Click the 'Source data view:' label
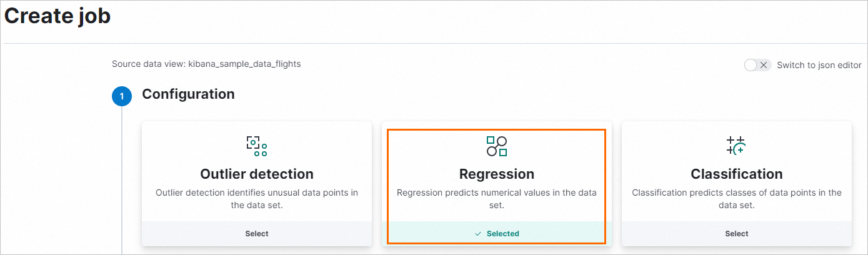Viewport: 868px width, 255px height. coord(149,64)
